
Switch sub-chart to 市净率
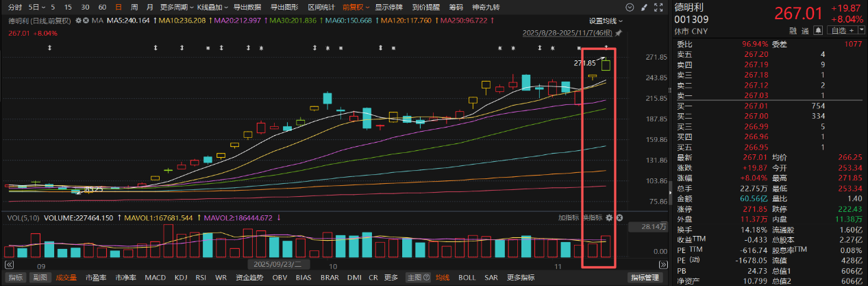[125, 277]
